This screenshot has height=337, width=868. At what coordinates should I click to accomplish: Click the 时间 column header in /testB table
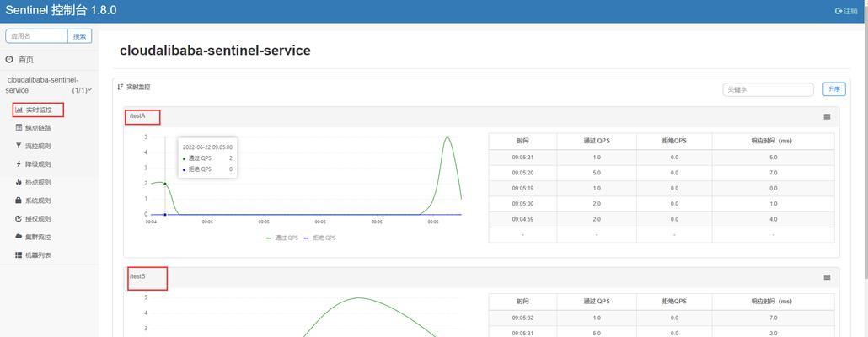[x=522, y=302]
